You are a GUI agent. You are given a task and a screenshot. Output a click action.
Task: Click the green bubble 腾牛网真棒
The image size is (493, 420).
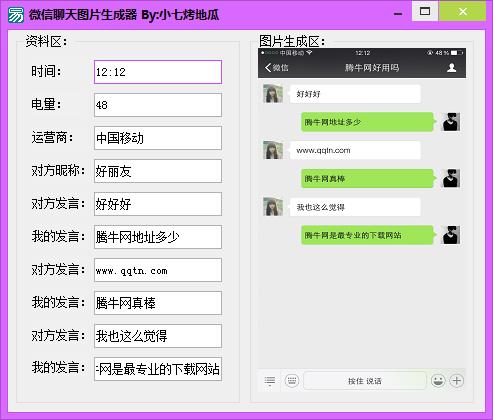(x=368, y=179)
